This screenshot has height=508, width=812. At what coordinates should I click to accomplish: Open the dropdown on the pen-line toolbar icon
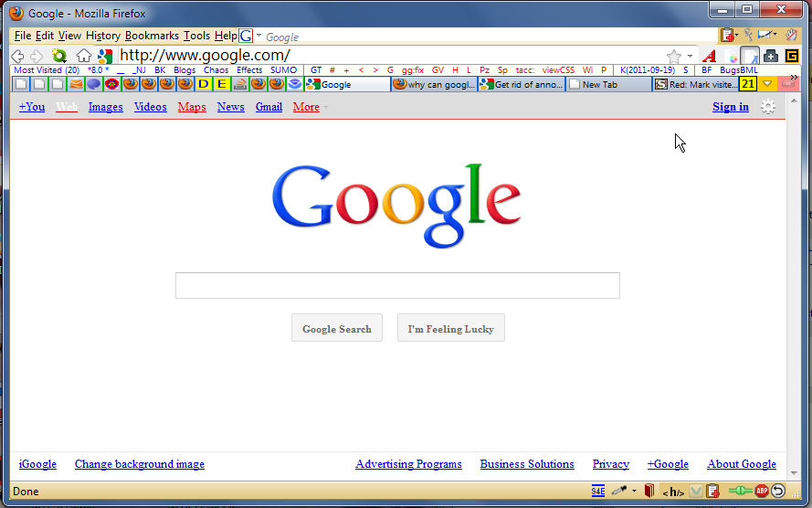tap(775, 35)
